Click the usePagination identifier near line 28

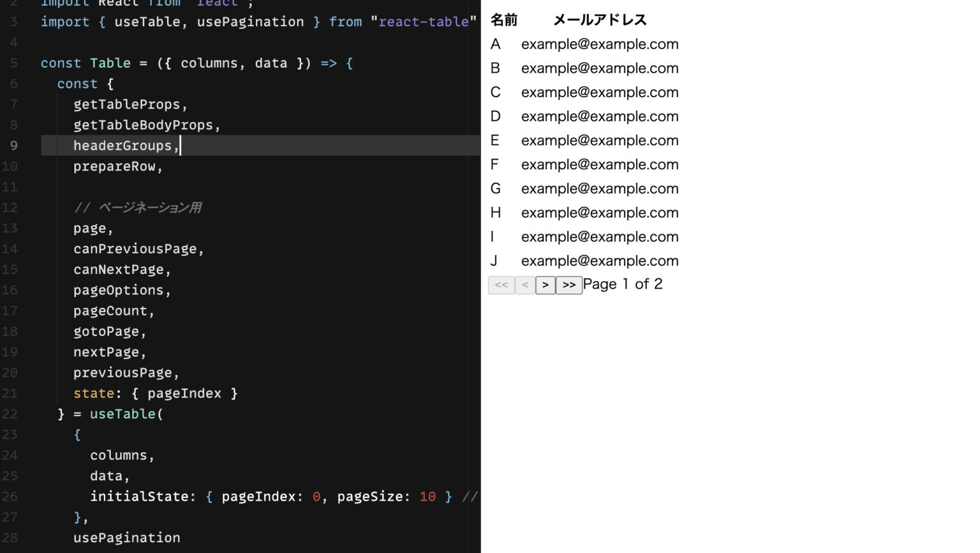coord(126,538)
